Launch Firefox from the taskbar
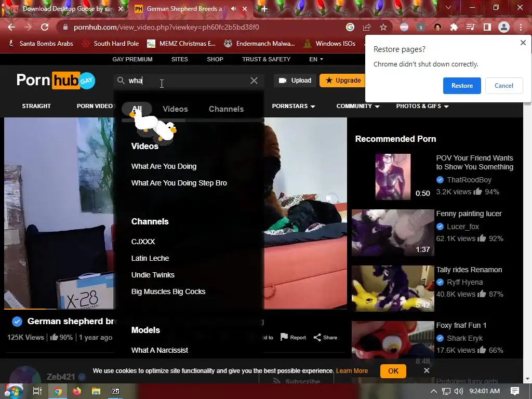The image size is (532, 399). pos(77,391)
